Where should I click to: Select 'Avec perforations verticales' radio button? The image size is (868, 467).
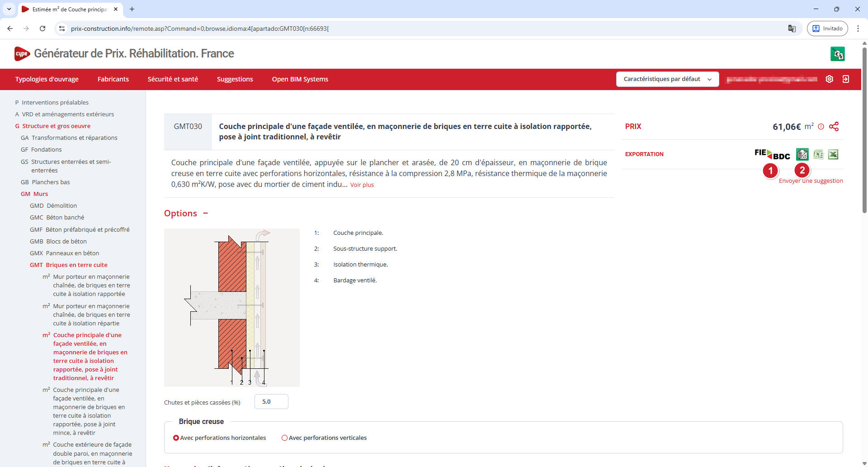tap(285, 438)
